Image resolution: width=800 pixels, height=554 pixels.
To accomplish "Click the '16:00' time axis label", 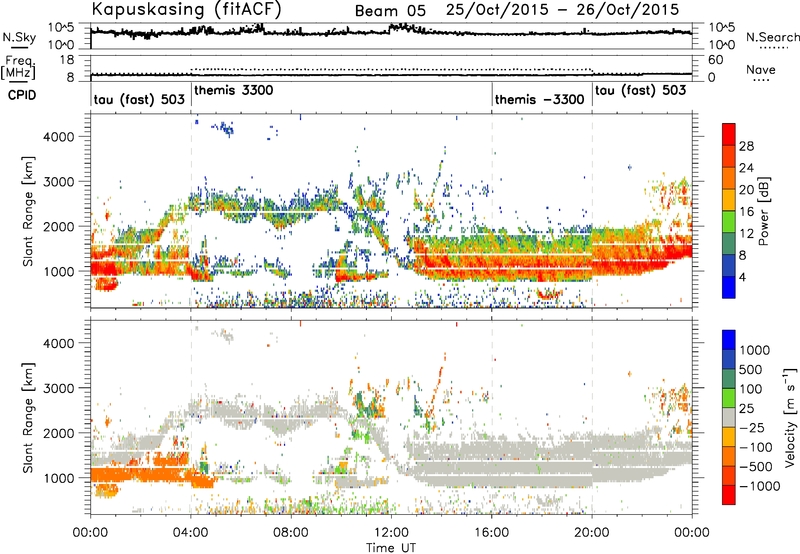I will click(491, 533).
